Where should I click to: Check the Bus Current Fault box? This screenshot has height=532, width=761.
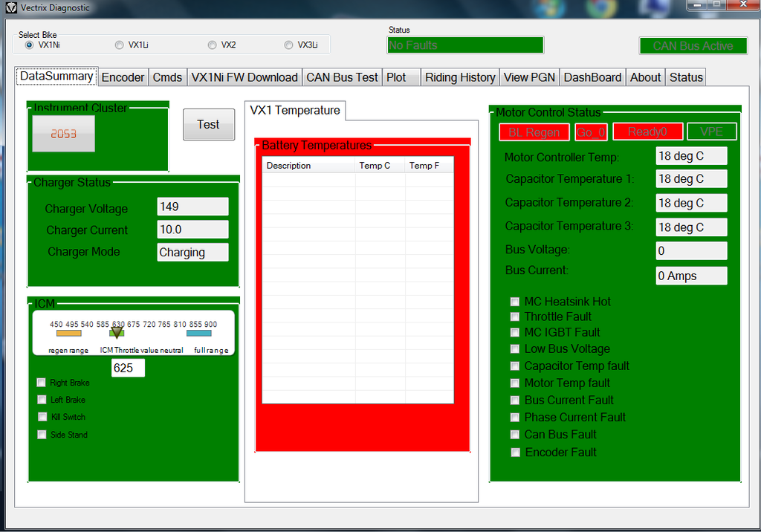tap(515, 400)
